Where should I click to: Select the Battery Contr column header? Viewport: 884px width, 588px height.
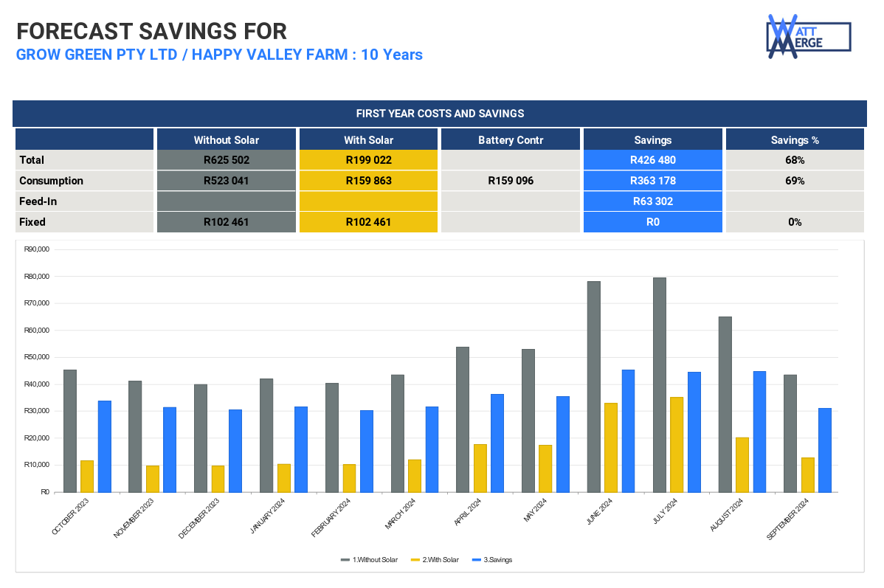click(x=511, y=139)
